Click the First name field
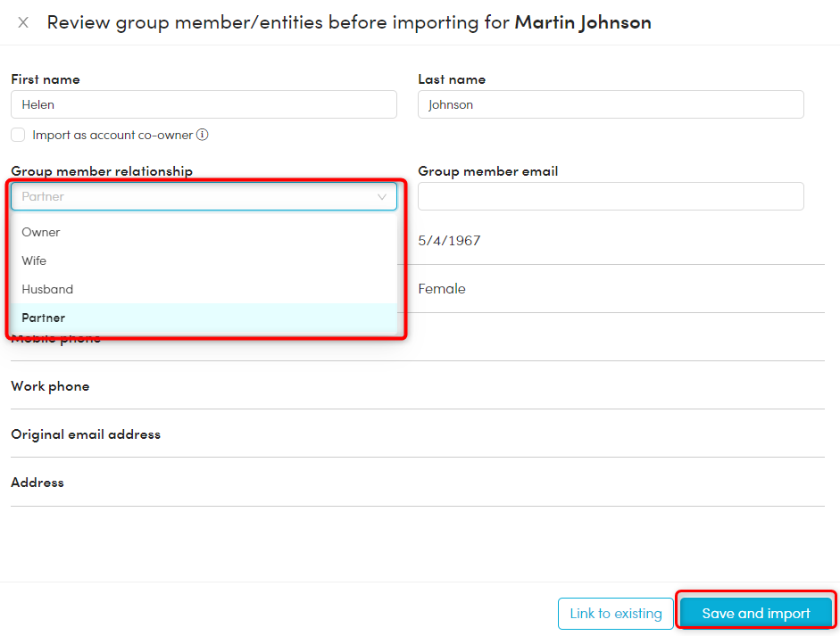Image resolution: width=840 pixels, height=636 pixels. pos(204,104)
